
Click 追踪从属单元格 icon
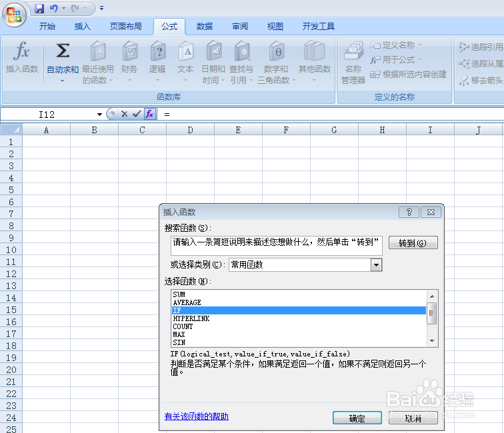coord(463,63)
